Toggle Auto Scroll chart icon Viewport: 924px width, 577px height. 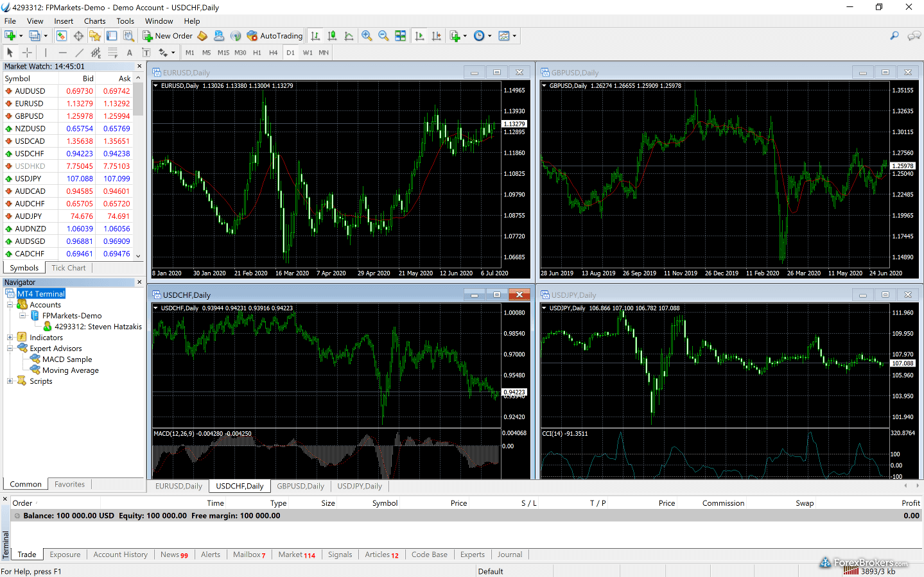pos(419,36)
